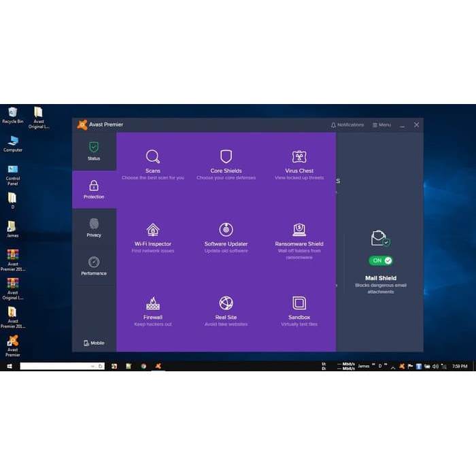The height and width of the screenshot is (476, 476).
Task: Select the D folder desktop icon
Action: pyautogui.click(x=12, y=201)
